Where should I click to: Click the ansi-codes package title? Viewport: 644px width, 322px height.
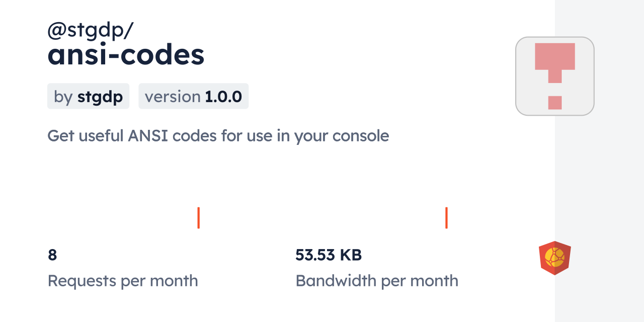click(x=126, y=55)
